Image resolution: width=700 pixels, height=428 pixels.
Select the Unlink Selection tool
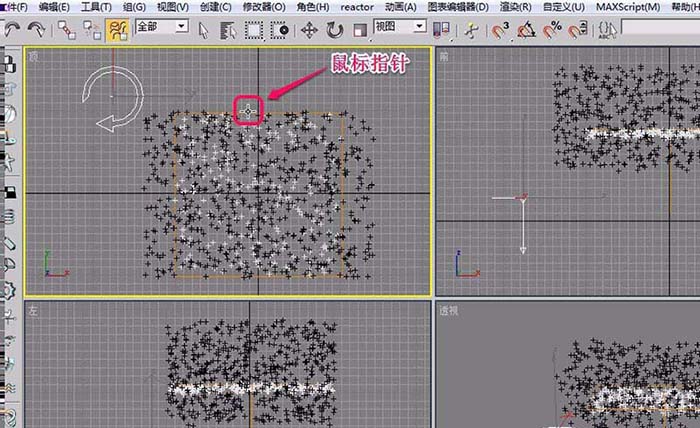[x=92, y=30]
